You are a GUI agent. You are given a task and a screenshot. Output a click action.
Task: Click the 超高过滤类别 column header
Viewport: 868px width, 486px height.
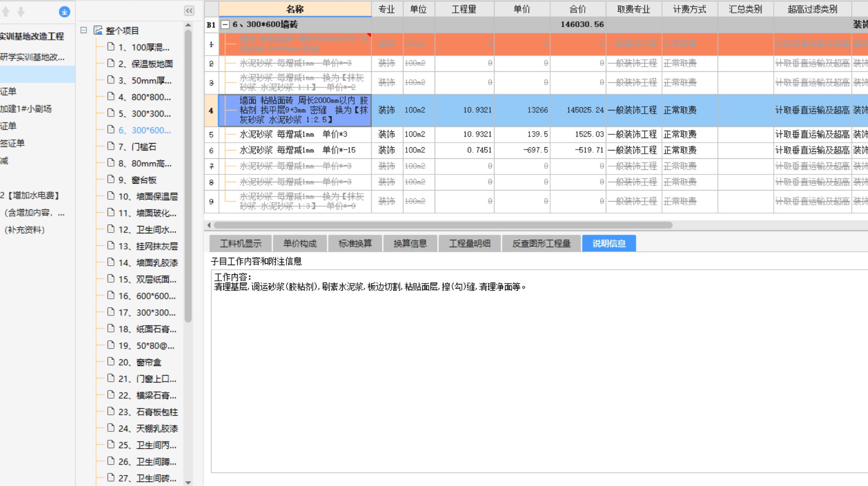[813, 9]
